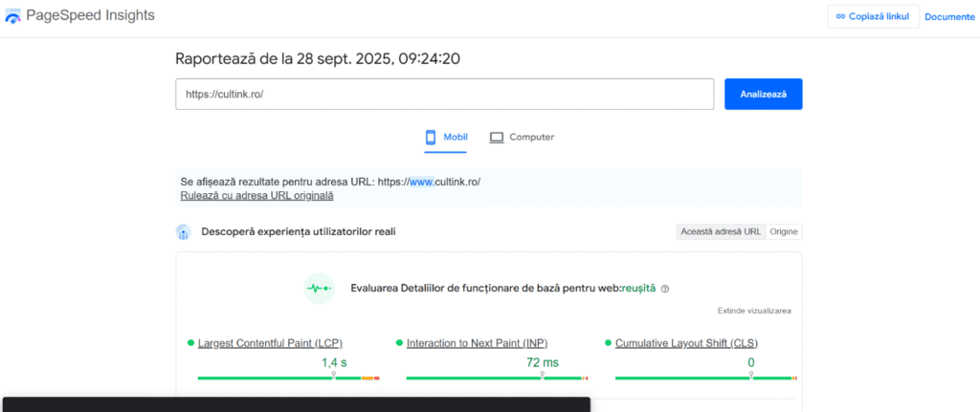Click the CLS value 0
Image resolution: width=980 pixels, height=412 pixels.
751,362
